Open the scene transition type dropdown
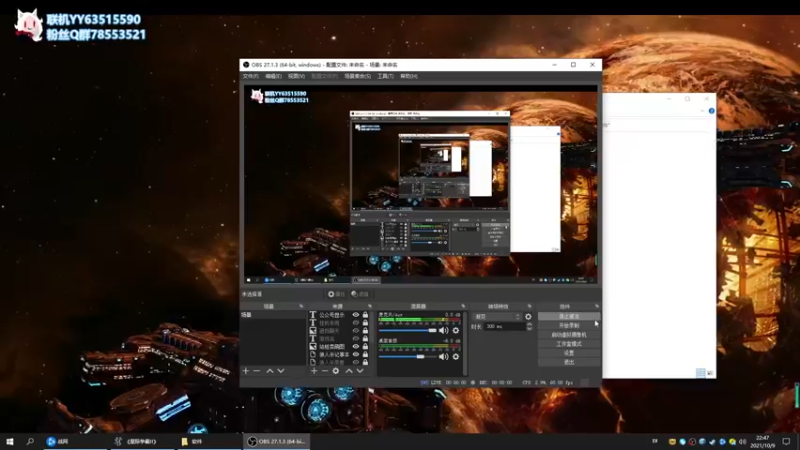 pyautogui.click(x=497, y=317)
